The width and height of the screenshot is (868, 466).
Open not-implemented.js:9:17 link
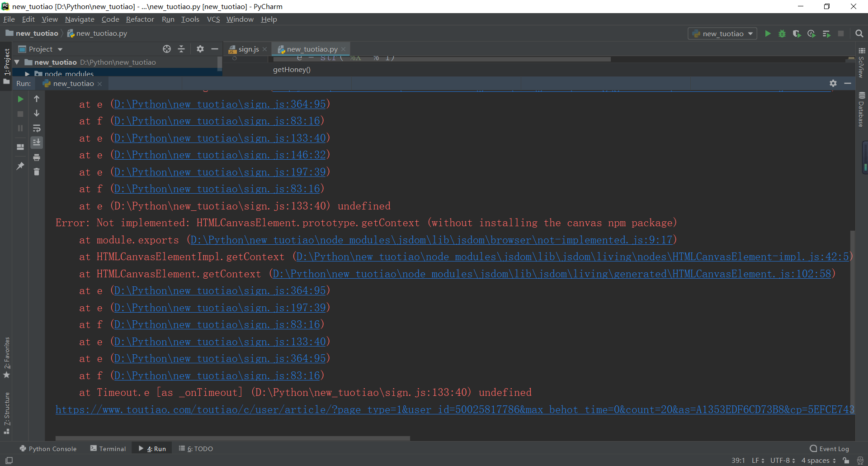[431, 240]
